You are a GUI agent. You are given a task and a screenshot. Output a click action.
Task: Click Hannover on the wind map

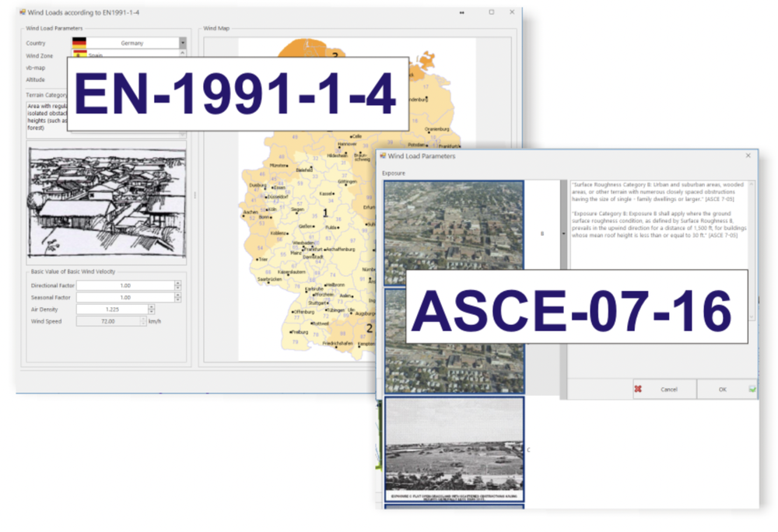pos(347,144)
